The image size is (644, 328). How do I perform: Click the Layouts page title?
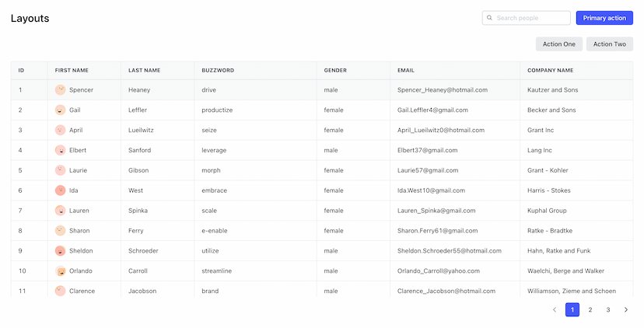tap(30, 18)
